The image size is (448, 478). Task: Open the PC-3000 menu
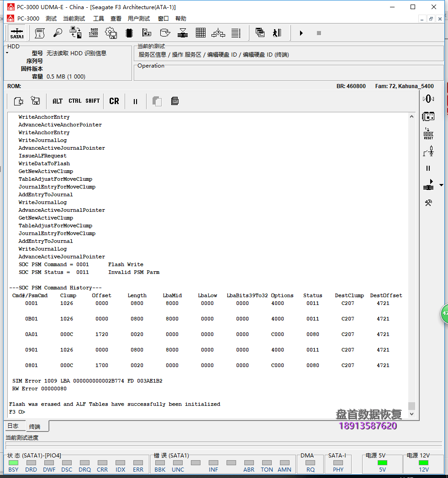click(28, 19)
